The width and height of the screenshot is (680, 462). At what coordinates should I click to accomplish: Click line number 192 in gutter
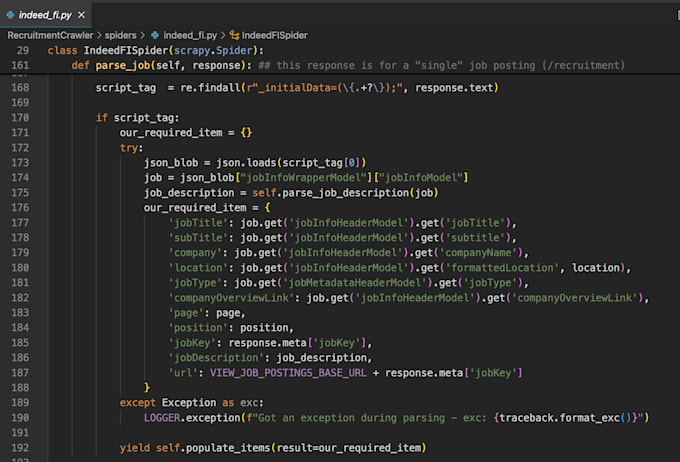20,448
